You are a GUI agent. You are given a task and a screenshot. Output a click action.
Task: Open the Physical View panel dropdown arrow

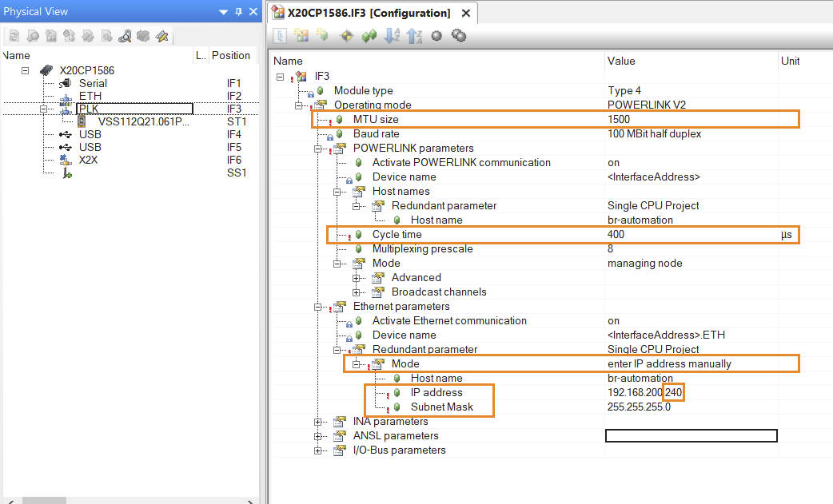pos(223,12)
